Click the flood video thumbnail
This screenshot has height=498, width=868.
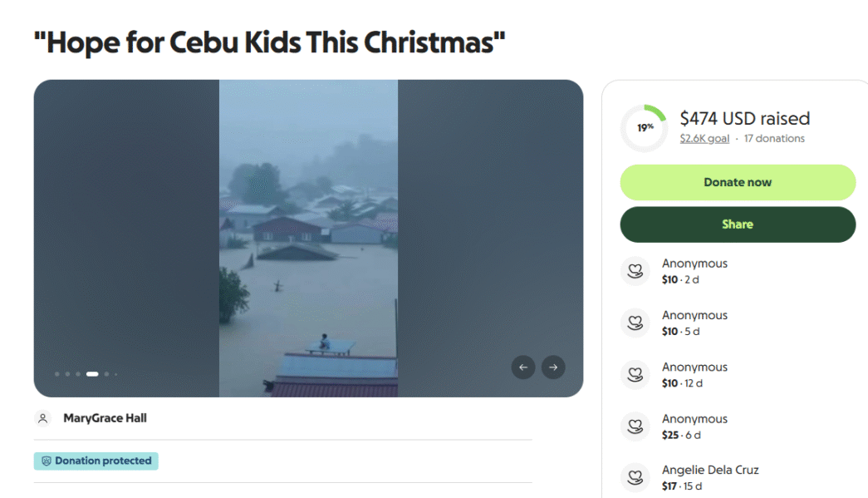tap(308, 238)
